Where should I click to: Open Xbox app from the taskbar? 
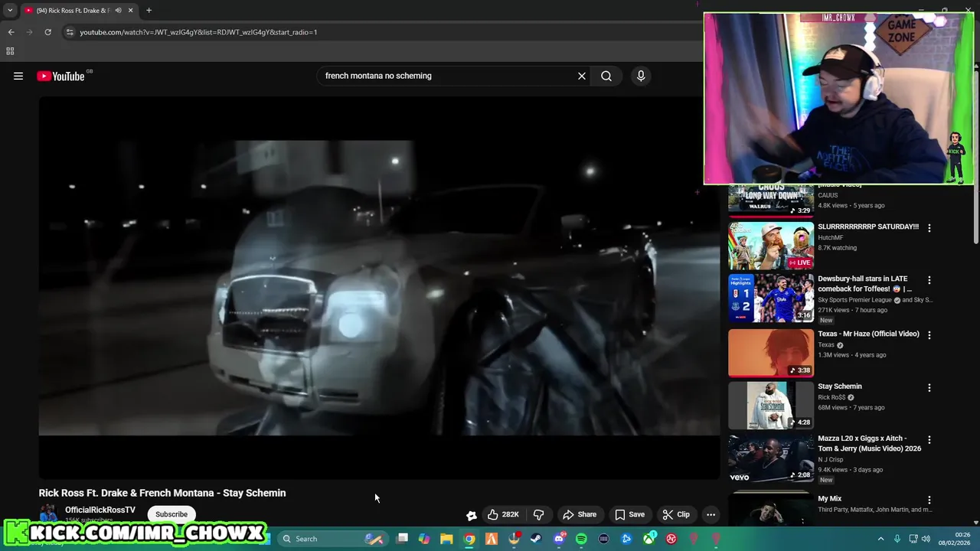pos(649,539)
